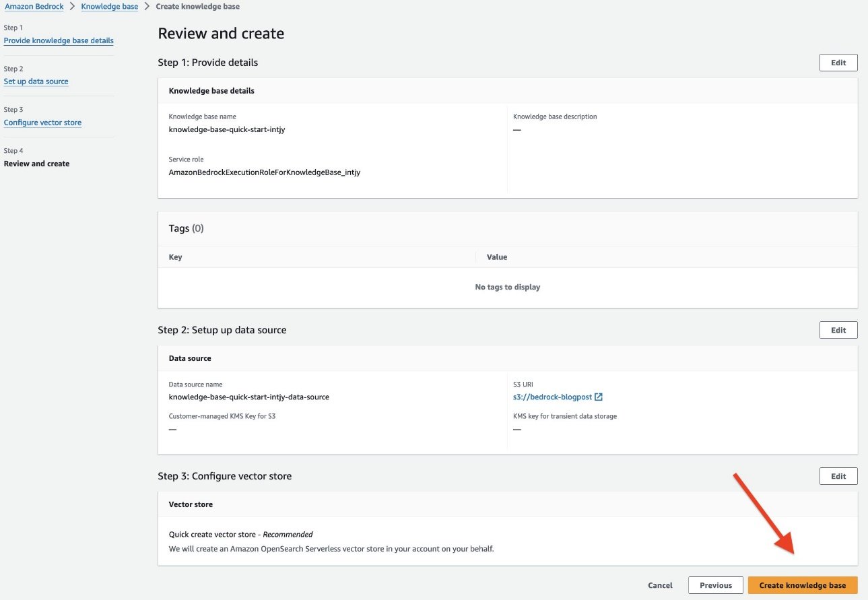This screenshot has width=868, height=600.
Task: Open step 1 'Provide knowledge base details'
Action: pyautogui.click(x=59, y=40)
